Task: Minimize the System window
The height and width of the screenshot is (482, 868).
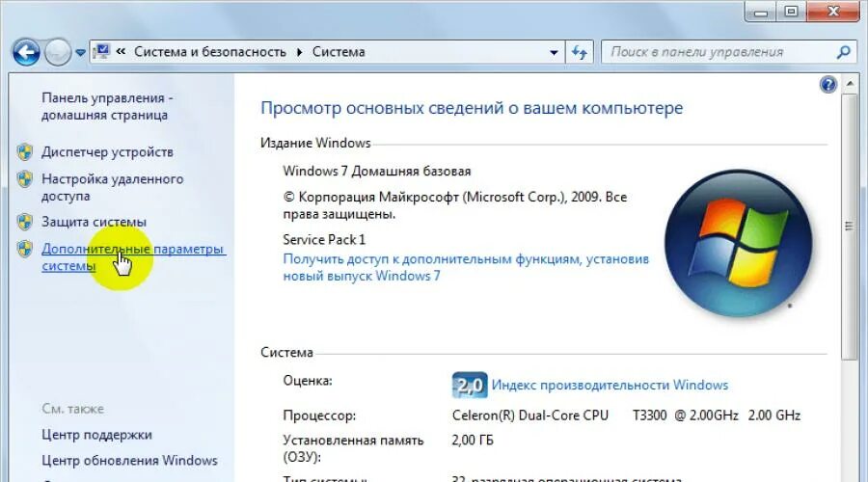Action: coord(761,12)
